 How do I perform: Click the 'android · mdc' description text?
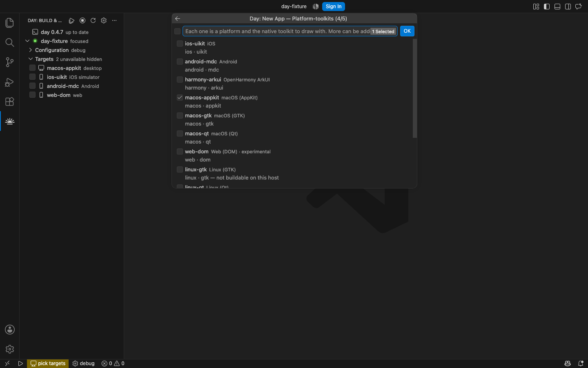click(202, 70)
